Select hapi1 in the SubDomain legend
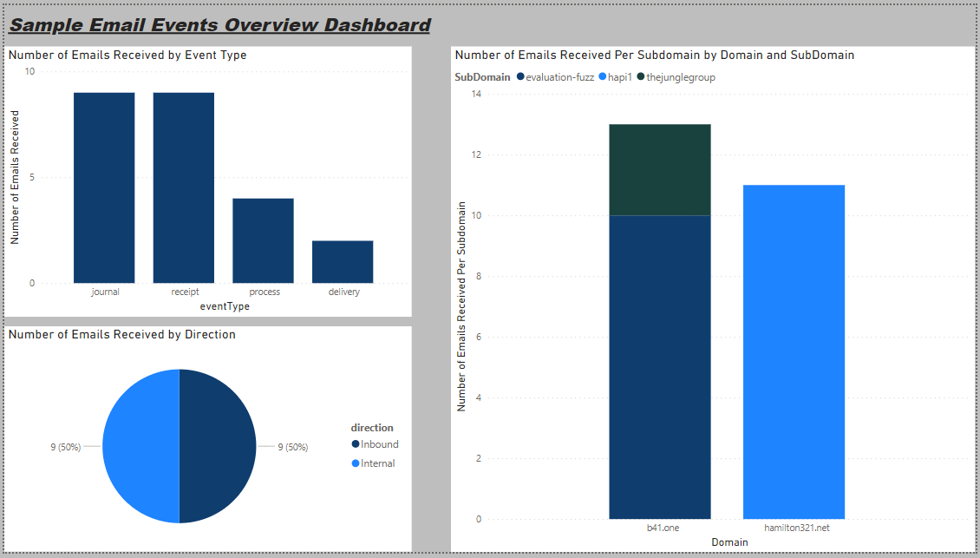The width and height of the screenshot is (980, 558). [x=617, y=77]
